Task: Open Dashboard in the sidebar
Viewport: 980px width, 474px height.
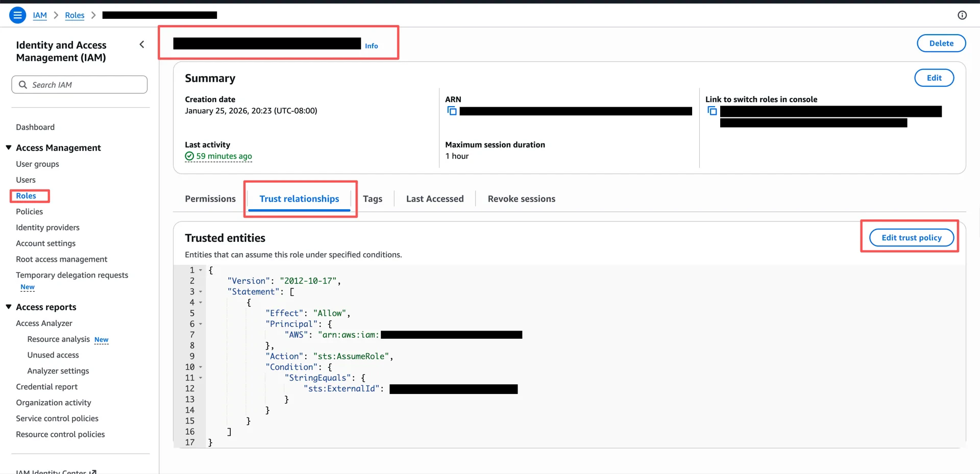Action: tap(35, 127)
